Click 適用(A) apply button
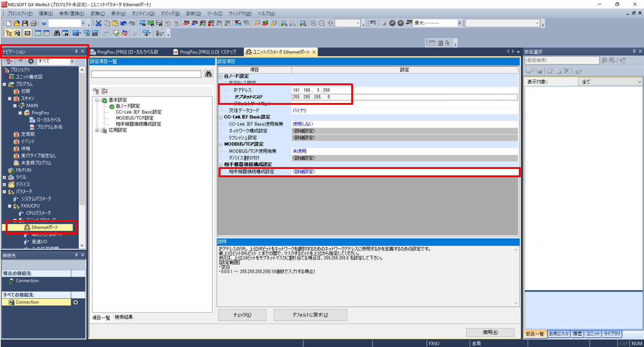The height and width of the screenshot is (347, 644). pos(490,332)
